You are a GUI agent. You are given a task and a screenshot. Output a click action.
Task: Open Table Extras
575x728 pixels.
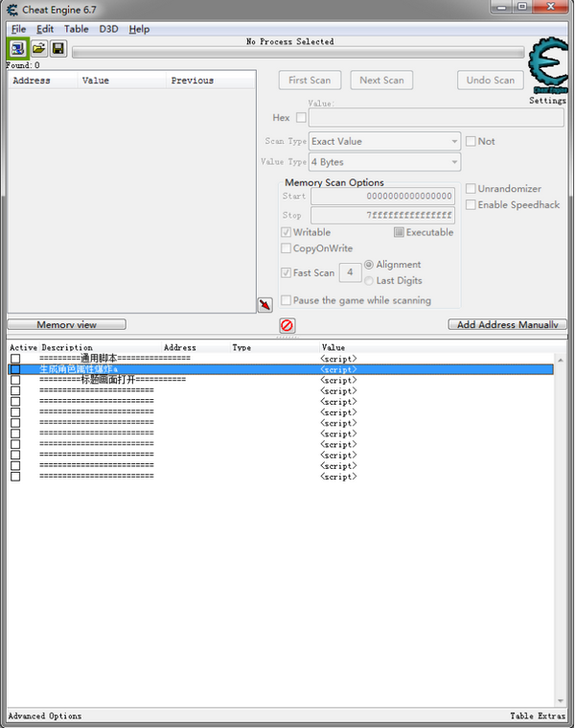pos(538,716)
